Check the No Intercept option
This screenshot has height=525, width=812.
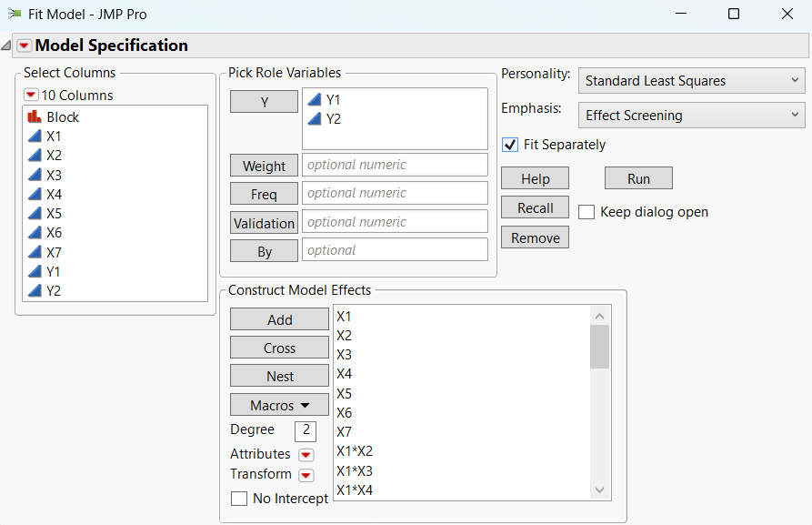click(x=239, y=499)
